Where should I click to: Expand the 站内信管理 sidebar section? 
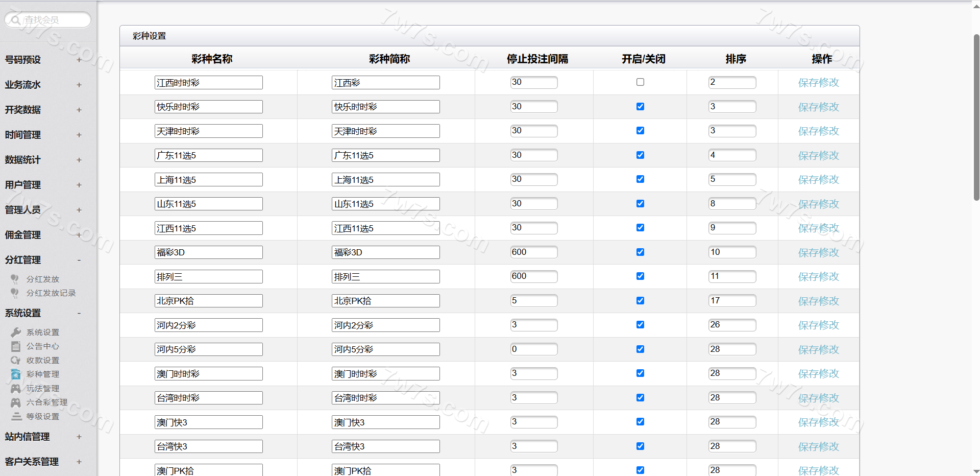79,437
